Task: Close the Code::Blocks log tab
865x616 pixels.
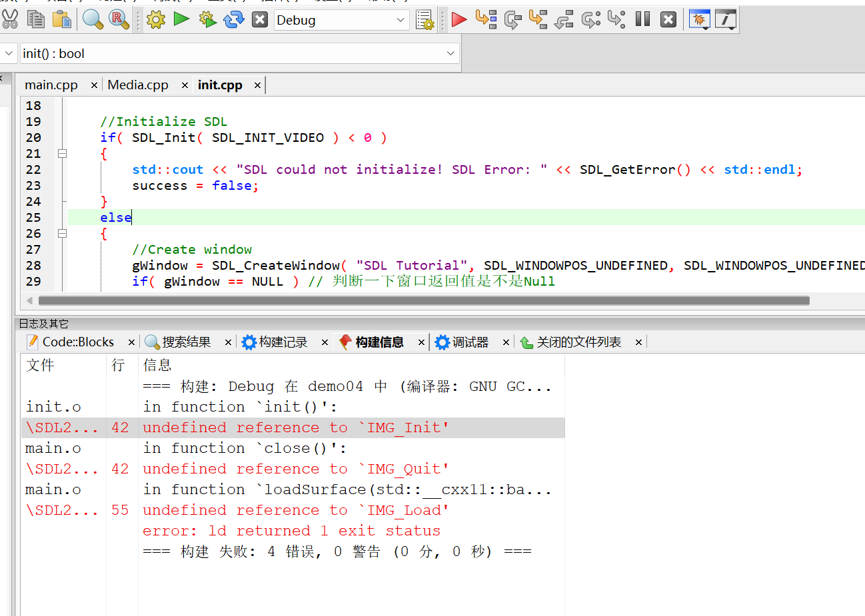Action: 131,342
